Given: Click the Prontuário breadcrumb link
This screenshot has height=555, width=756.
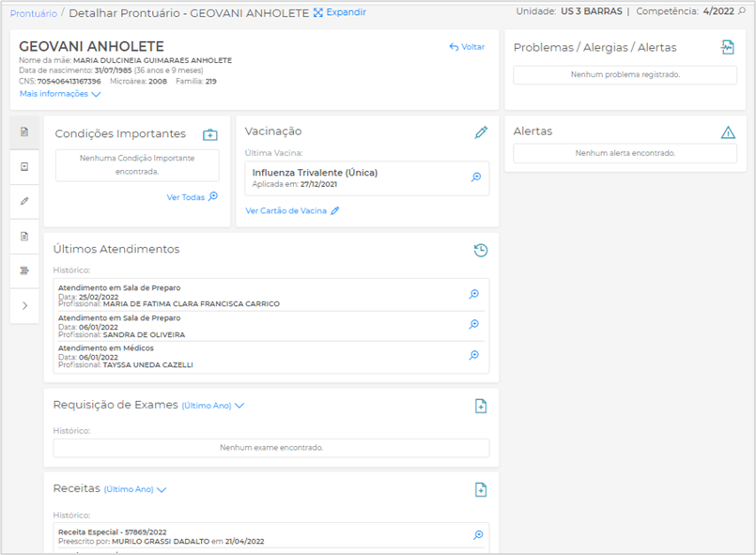Looking at the screenshot, I should 33,13.
